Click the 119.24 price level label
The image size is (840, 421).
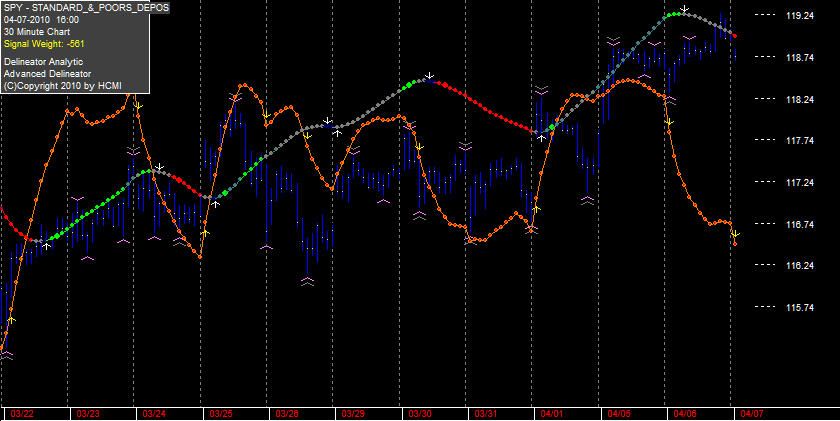tap(800, 16)
